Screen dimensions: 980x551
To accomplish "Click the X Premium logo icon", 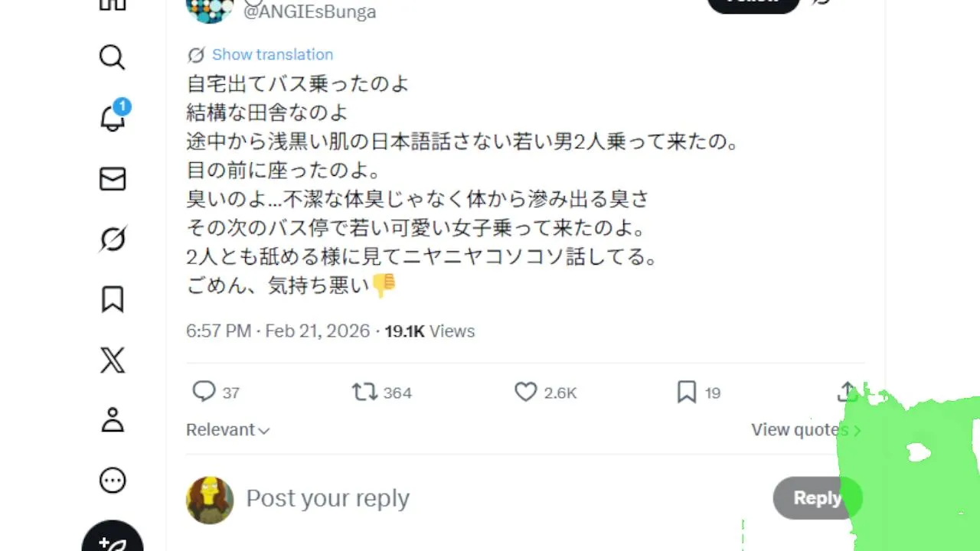I will point(113,360).
